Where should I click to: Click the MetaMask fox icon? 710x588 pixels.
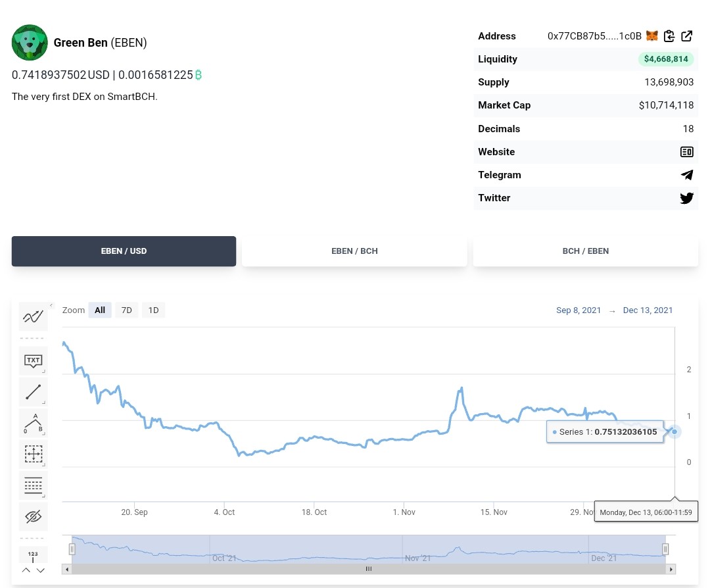(x=651, y=36)
